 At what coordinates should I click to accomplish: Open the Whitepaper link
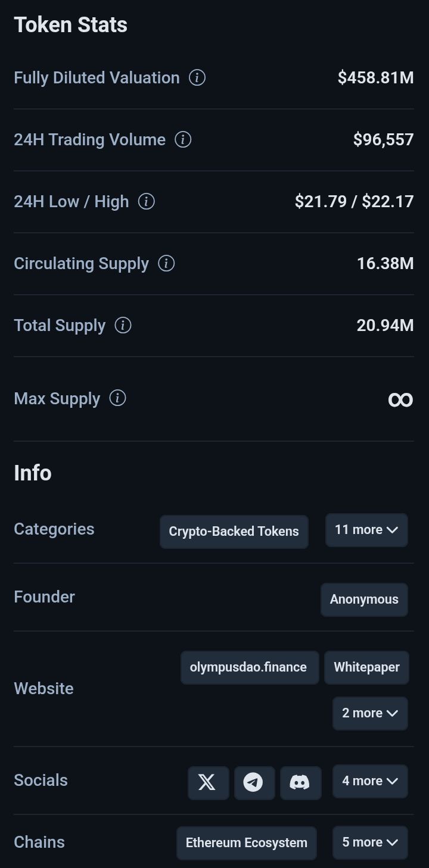point(366,667)
